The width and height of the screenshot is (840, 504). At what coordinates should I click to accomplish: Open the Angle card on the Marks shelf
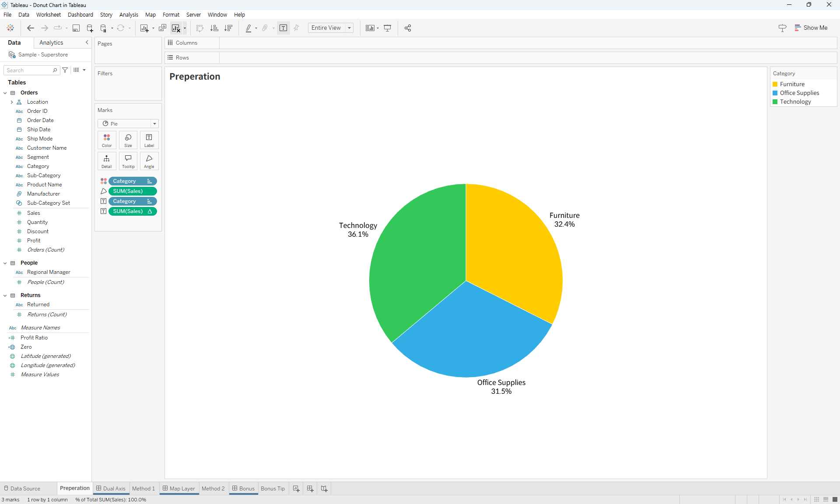[149, 161]
